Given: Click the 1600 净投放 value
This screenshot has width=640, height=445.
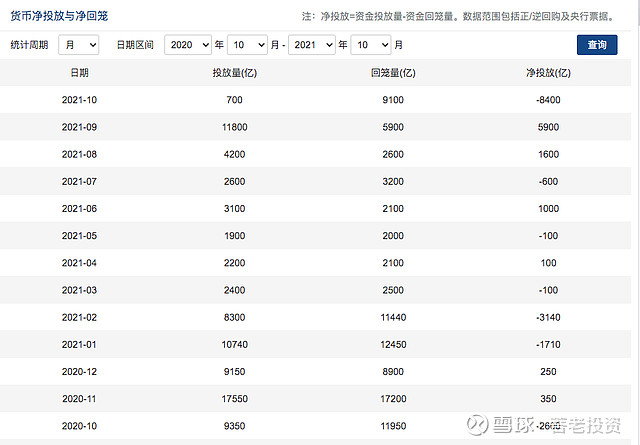Looking at the screenshot, I should [x=548, y=154].
